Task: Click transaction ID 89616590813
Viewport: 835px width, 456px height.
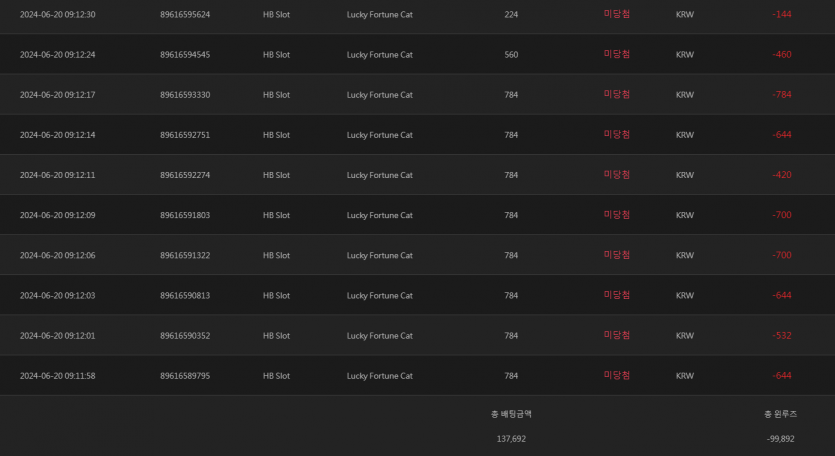Action: [x=185, y=295]
